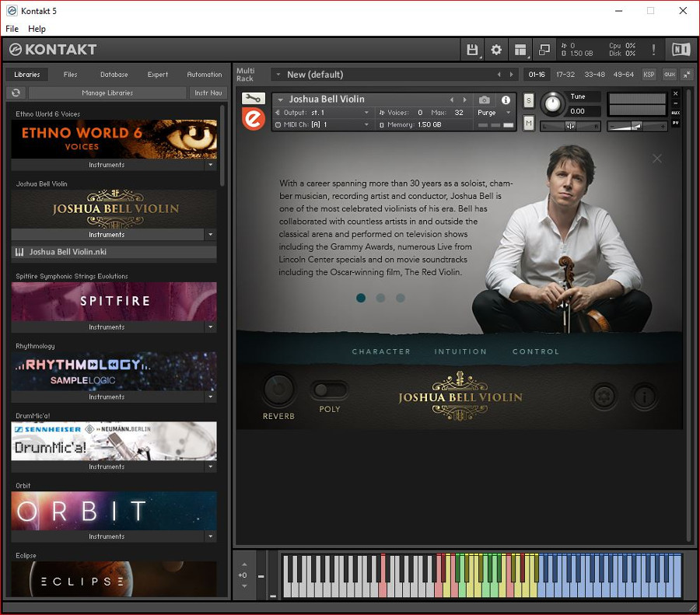The image size is (700, 615).
Task: Open the CONTROL page
Action: click(x=536, y=351)
